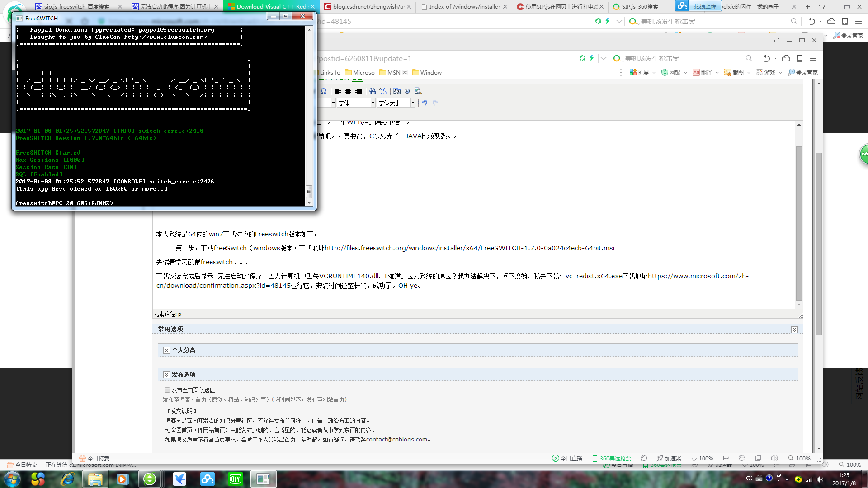Open address bar dropdown arrow in inner browser
Screen dimensions: 868x488
[x=604, y=58]
